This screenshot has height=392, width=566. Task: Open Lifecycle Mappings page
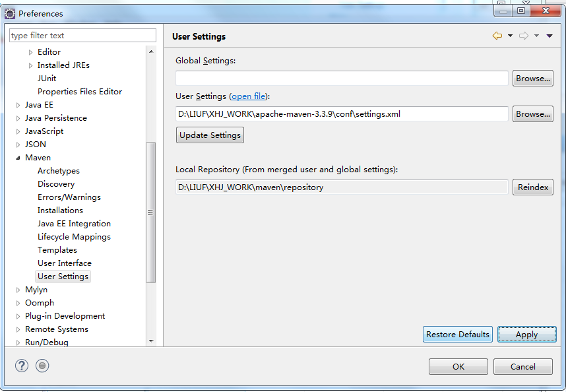pyautogui.click(x=74, y=237)
